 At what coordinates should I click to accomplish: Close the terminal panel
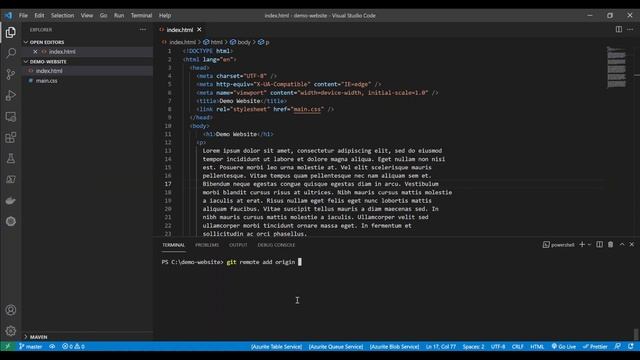[x=632, y=244]
